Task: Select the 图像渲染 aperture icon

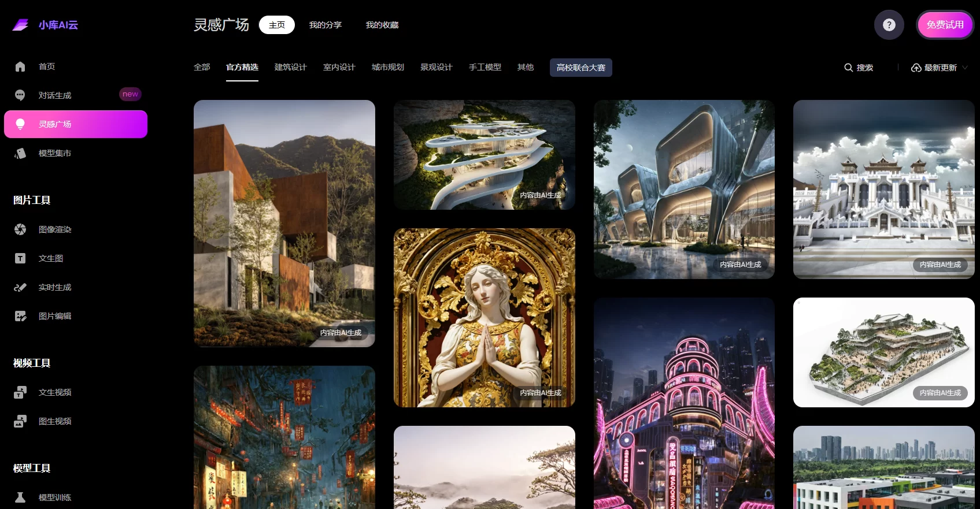Action: click(20, 229)
